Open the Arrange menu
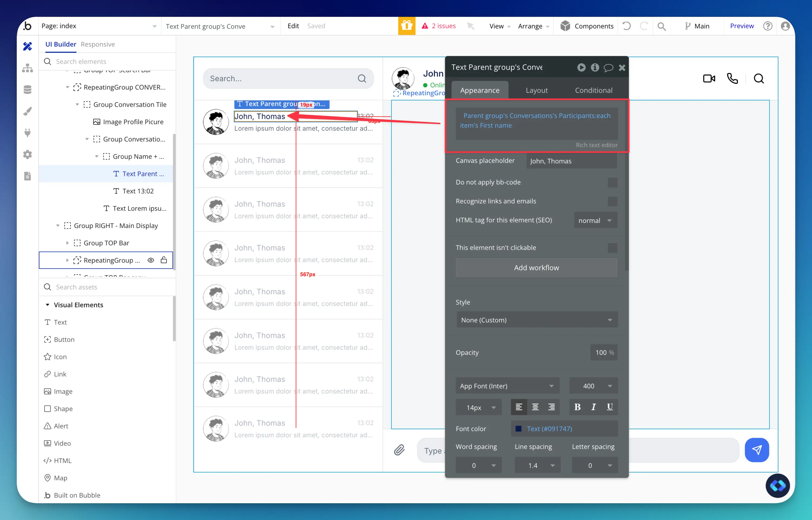812x520 pixels. pos(533,26)
